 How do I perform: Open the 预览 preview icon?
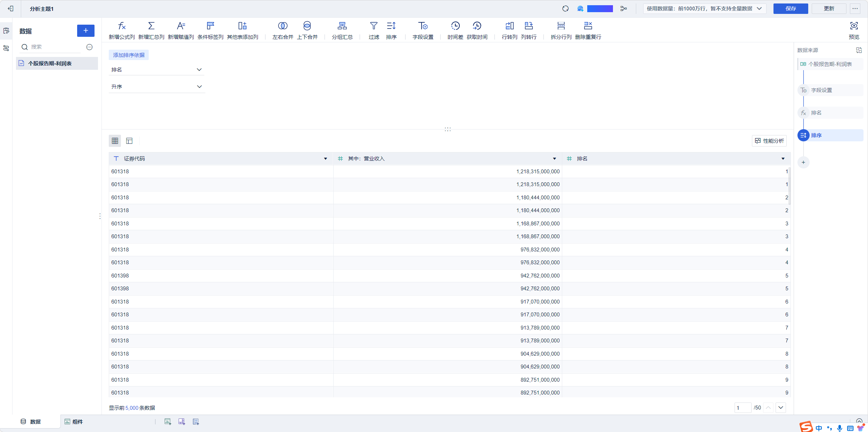click(854, 26)
